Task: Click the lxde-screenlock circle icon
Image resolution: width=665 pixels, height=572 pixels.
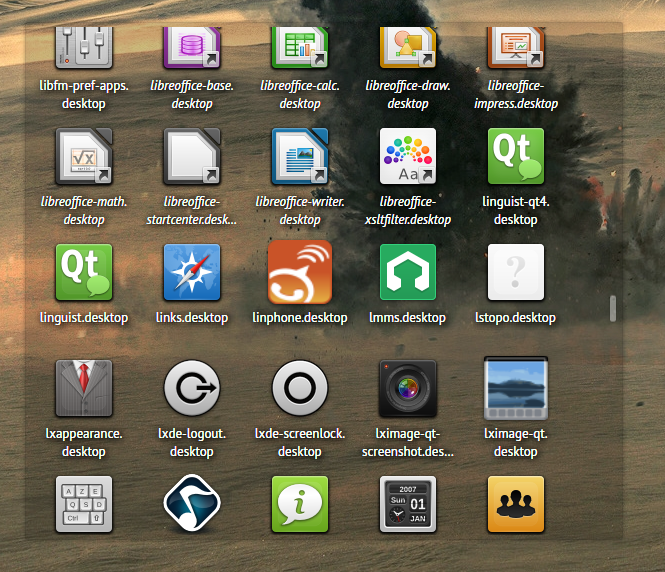Action: pos(300,388)
